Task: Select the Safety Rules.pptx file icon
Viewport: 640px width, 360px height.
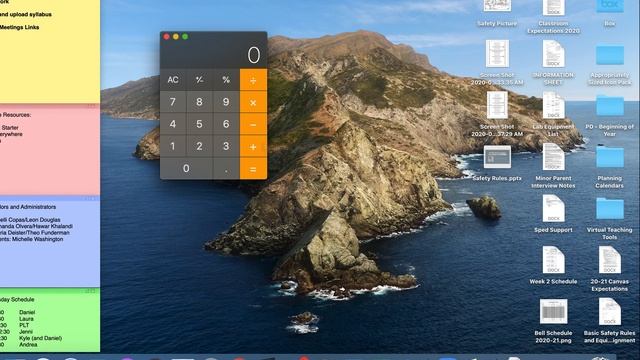Action: (x=497, y=157)
